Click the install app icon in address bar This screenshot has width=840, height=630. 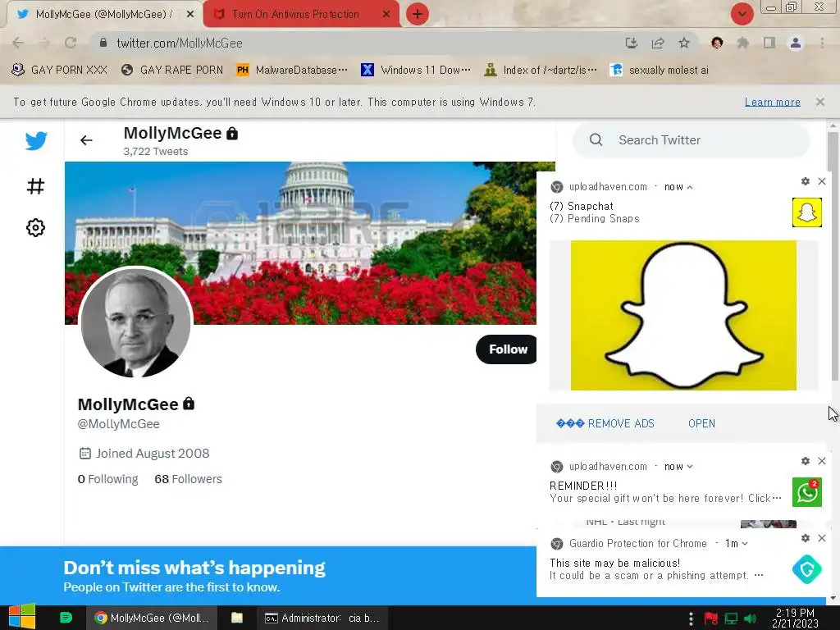click(632, 43)
